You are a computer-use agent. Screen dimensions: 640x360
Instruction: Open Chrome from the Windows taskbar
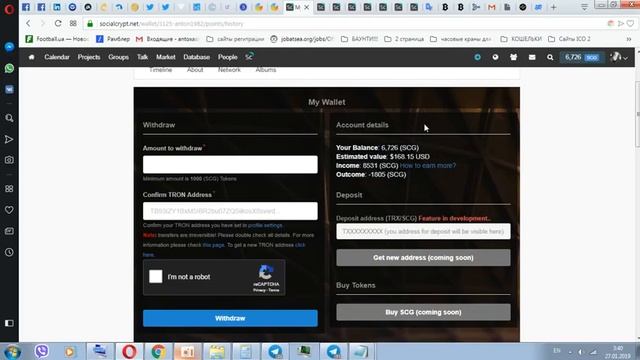(x=158, y=351)
